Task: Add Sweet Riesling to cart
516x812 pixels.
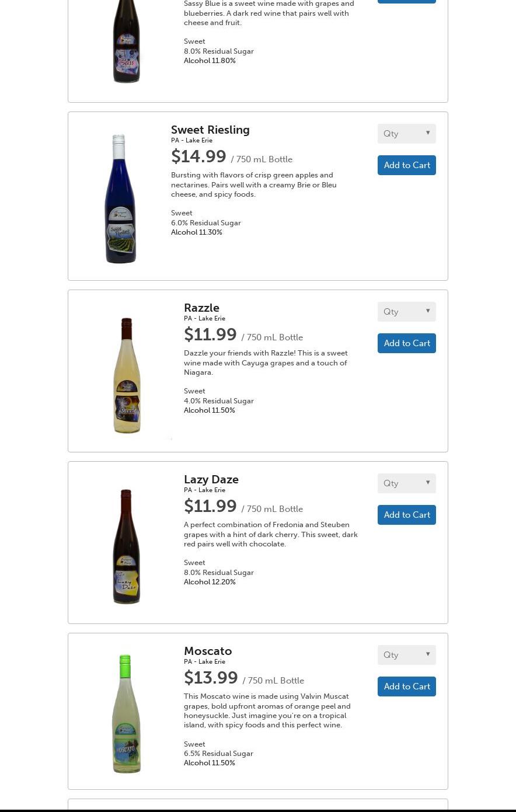Action: click(x=406, y=165)
